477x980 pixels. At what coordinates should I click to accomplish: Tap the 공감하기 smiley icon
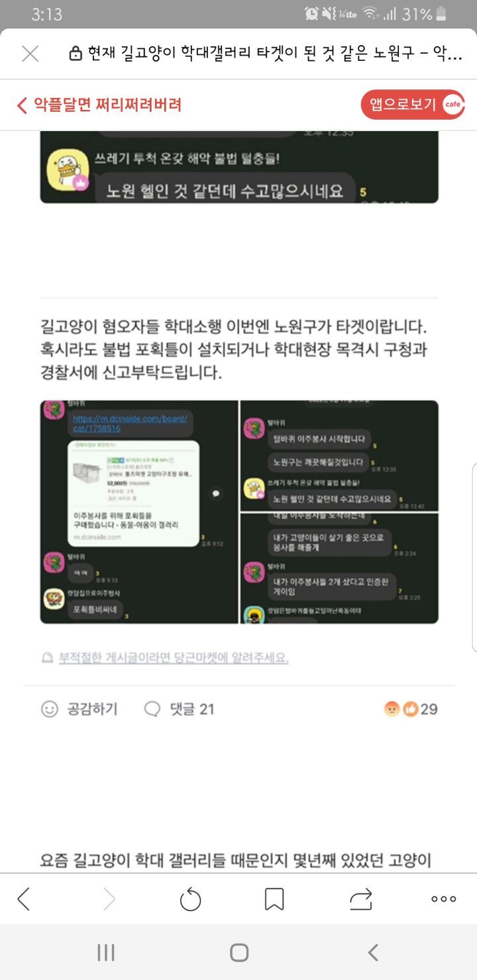[50, 709]
